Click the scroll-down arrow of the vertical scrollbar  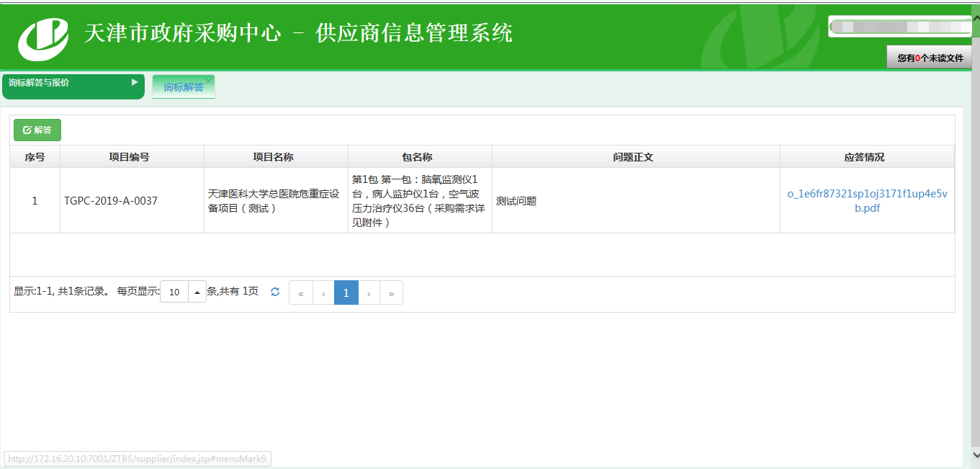tap(974, 455)
